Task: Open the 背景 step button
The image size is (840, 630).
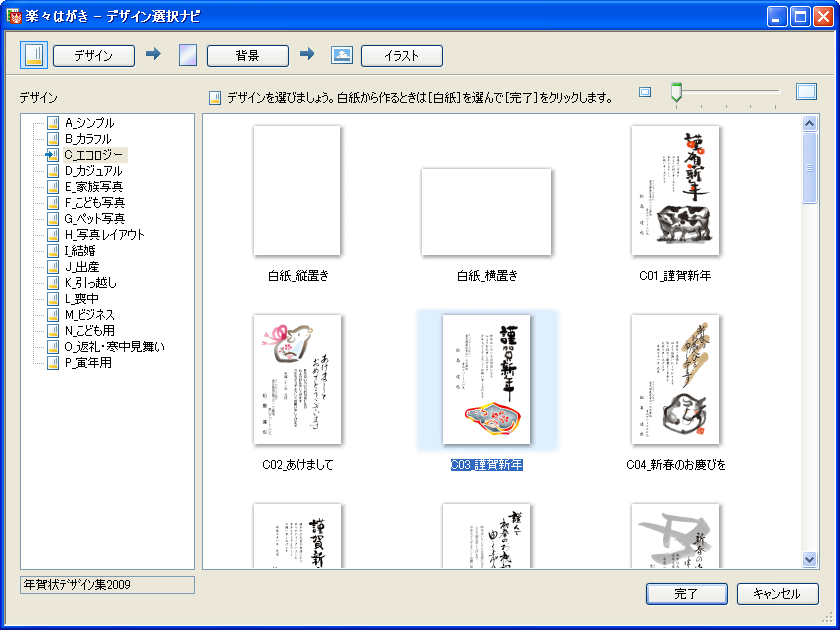Action: tap(248, 56)
